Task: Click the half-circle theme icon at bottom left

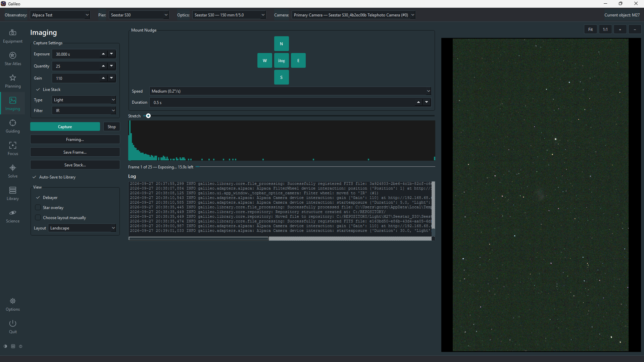Action: point(5,346)
